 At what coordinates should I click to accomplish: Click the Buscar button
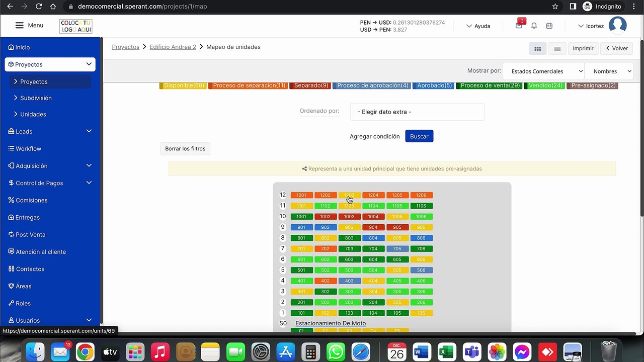(419, 136)
